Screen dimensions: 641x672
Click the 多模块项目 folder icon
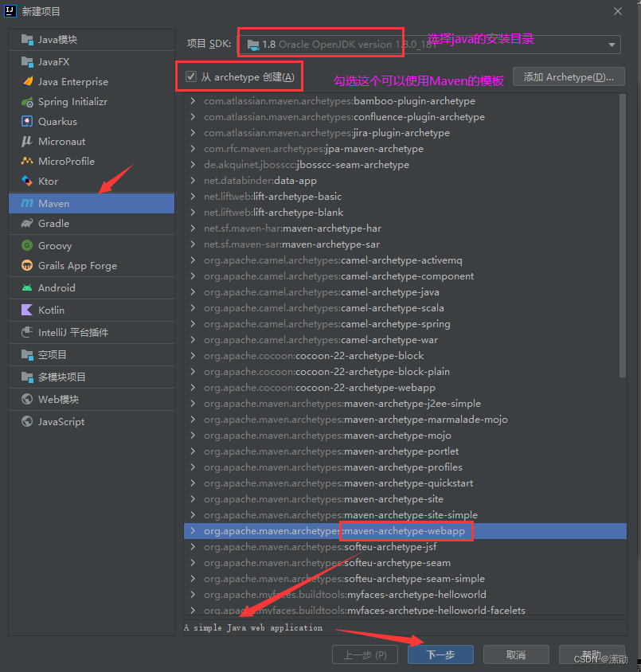[x=27, y=377]
